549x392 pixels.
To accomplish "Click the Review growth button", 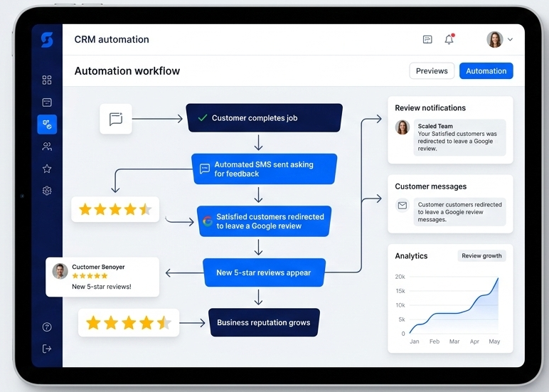I will (x=481, y=256).
